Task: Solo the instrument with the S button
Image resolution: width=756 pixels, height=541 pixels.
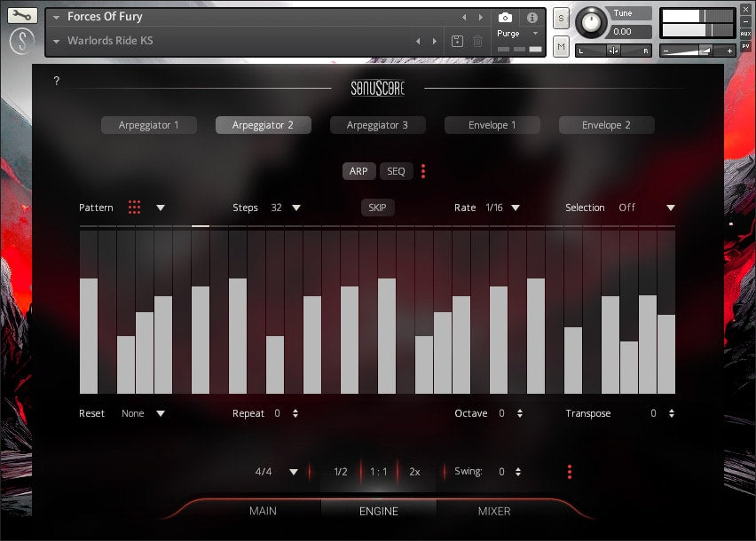Action: 561,19
